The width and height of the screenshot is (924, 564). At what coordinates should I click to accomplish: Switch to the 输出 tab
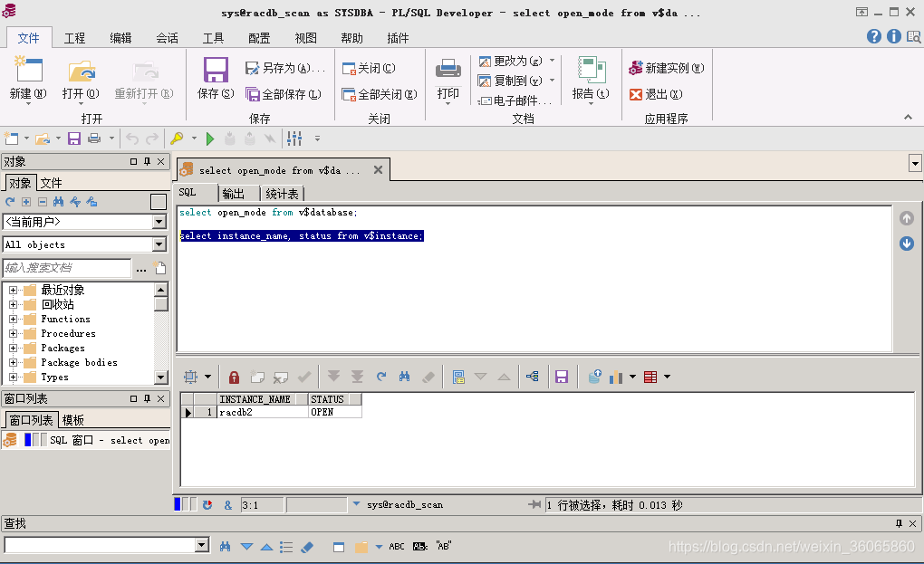click(235, 193)
